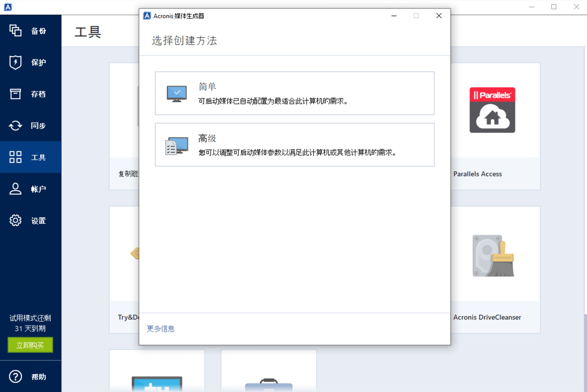Choose the 高级 creation method option

pyautogui.click(x=295, y=145)
